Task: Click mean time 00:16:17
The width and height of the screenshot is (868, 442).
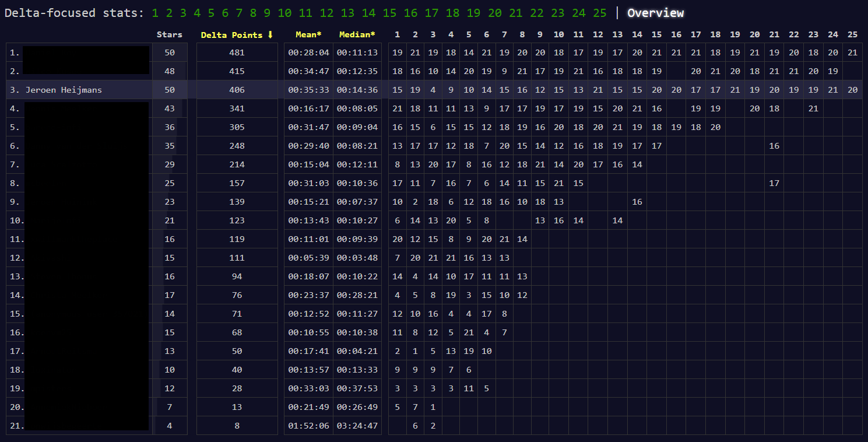Action: pyautogui.click(x=308, y=108)
